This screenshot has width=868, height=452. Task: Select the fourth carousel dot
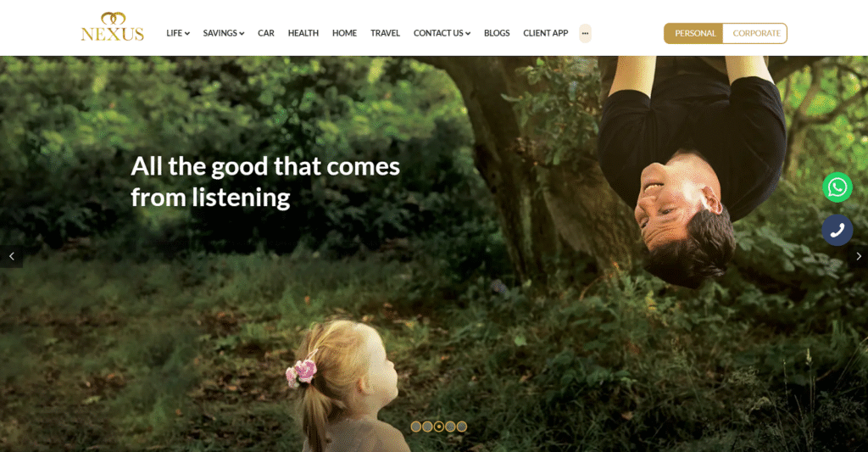[x=451, y=427]
